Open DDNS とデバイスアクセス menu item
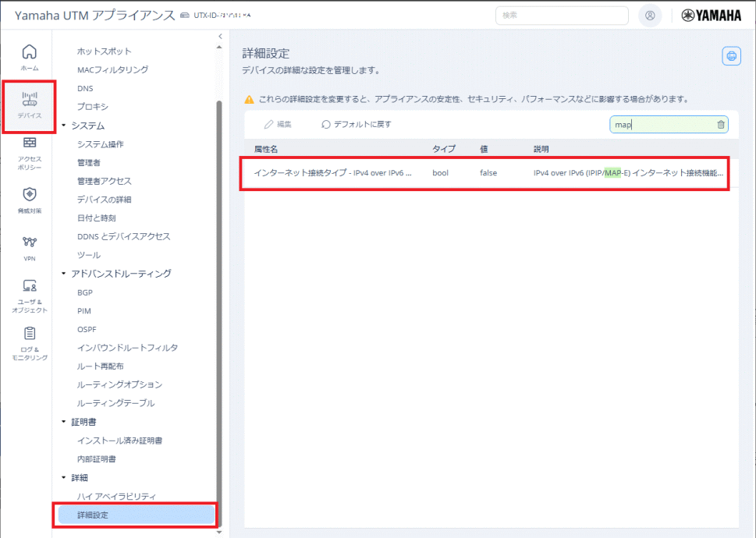This screenshot has width=756, height=538. (x=123, y=236)
